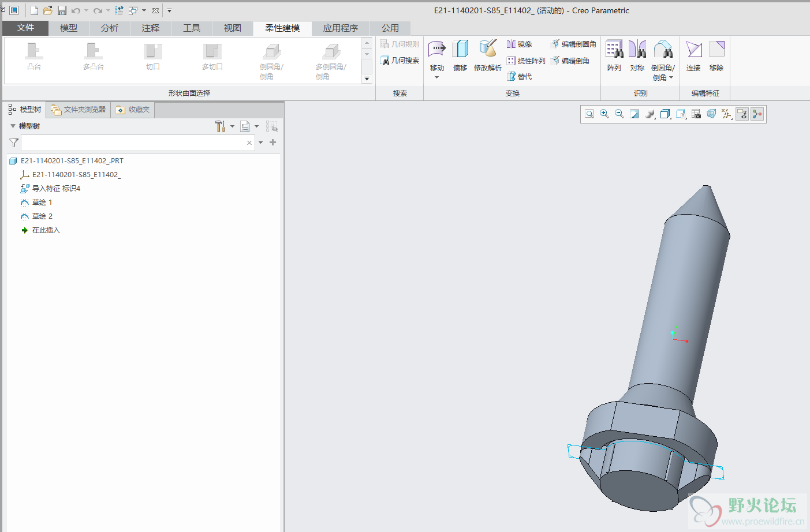Expand the Move (移动) dropdown arrow
Screen dimensions: 810x532
437,77
